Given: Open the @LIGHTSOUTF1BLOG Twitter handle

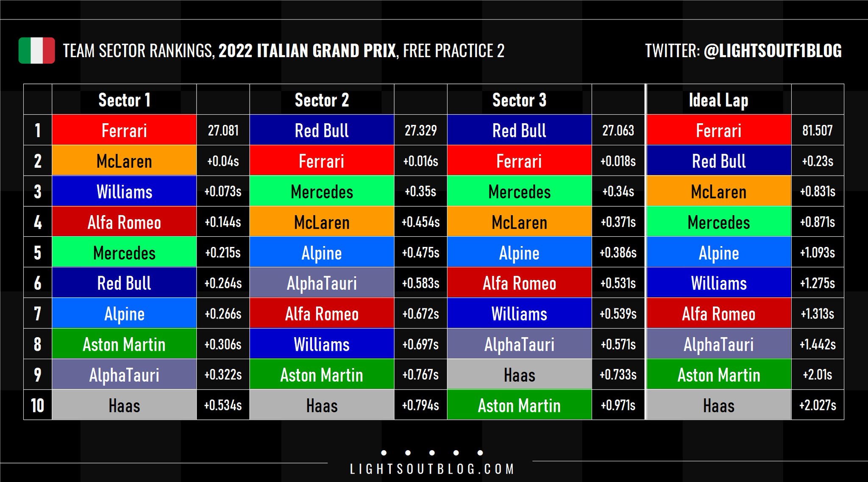Looking at the screenshot, I should tap(773, 51).
